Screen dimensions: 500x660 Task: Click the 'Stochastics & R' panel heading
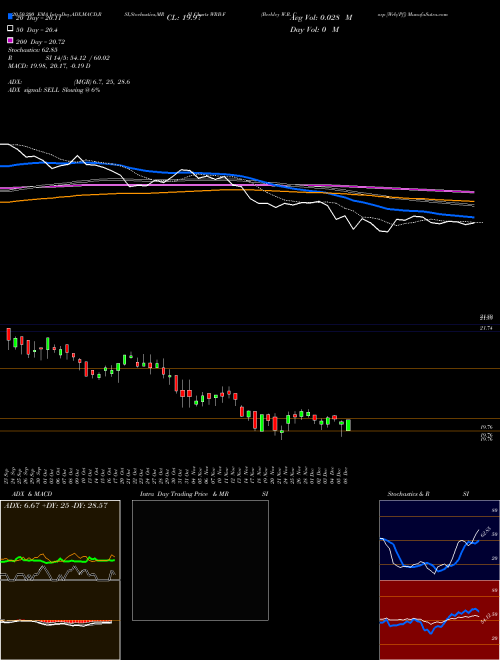[x=408, y=494]
